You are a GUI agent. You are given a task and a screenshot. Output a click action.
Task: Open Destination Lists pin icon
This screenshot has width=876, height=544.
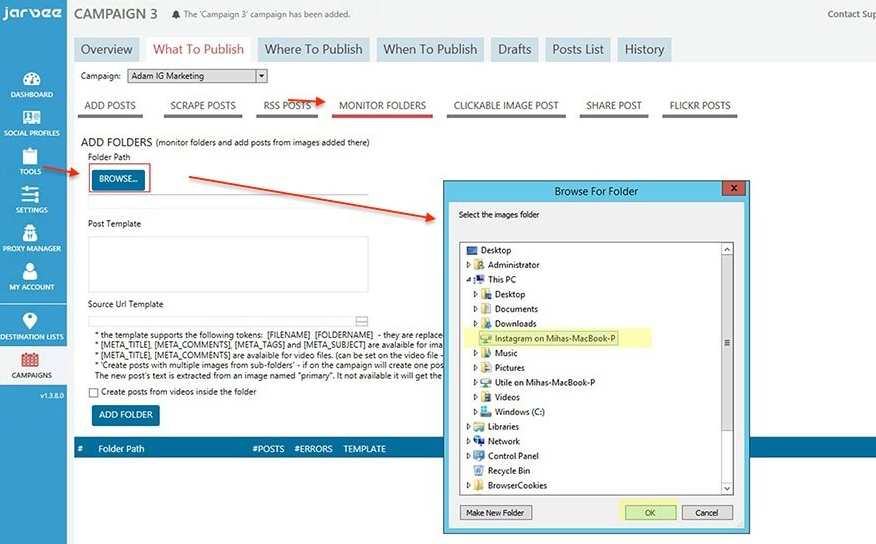[x=30, y=321]
